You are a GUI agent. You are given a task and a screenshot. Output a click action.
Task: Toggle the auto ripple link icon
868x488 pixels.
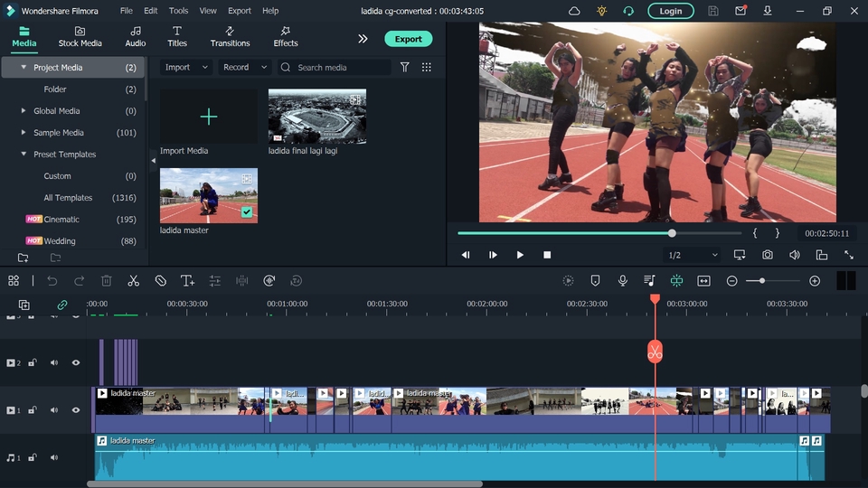click(x=62, y=305)
